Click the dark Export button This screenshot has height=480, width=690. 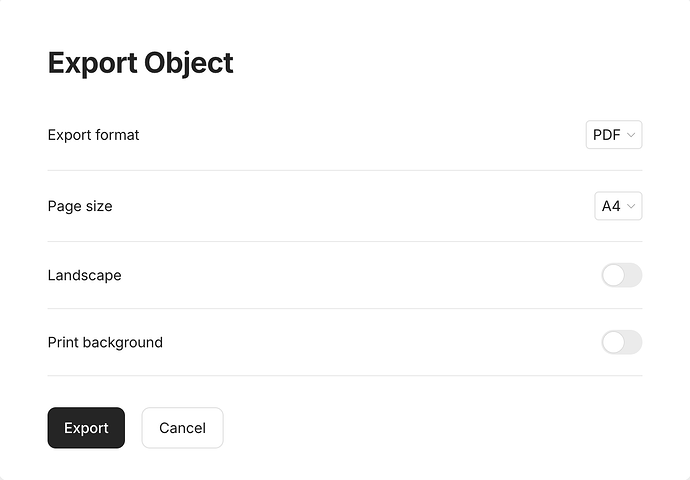pos(86,428)
